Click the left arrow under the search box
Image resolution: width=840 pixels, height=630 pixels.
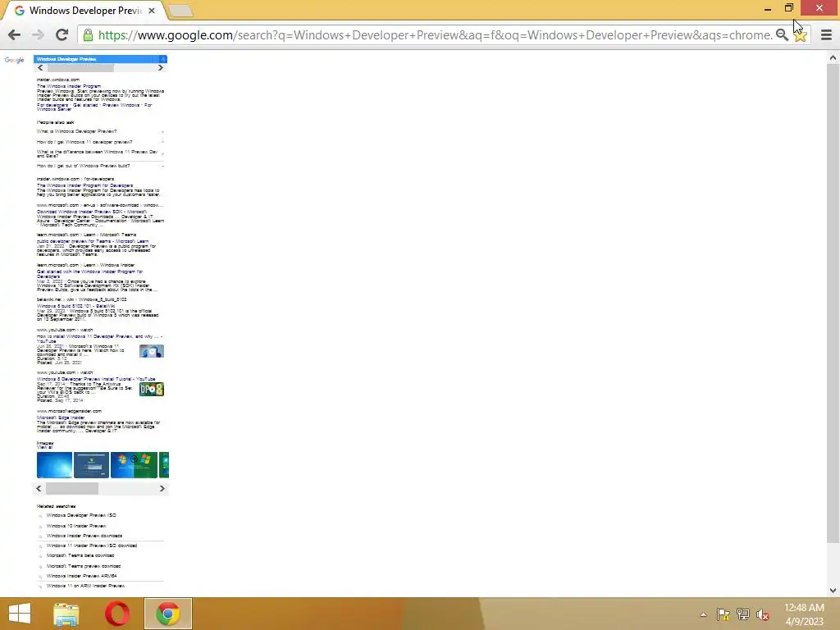[40, 68]
